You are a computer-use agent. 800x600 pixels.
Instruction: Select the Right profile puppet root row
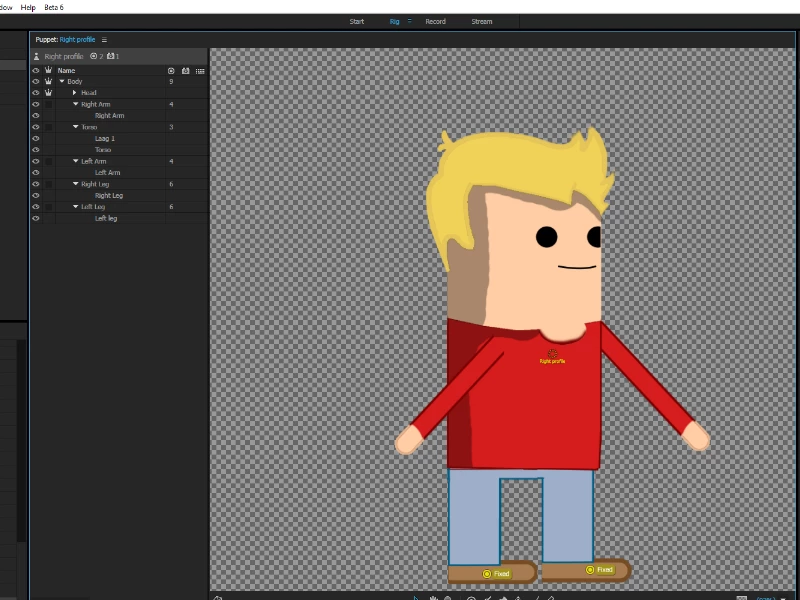pos(119,56)
